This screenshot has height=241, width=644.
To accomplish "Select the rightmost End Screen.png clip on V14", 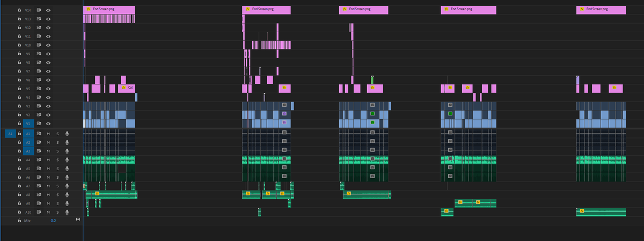I will [x=601, y=10].
